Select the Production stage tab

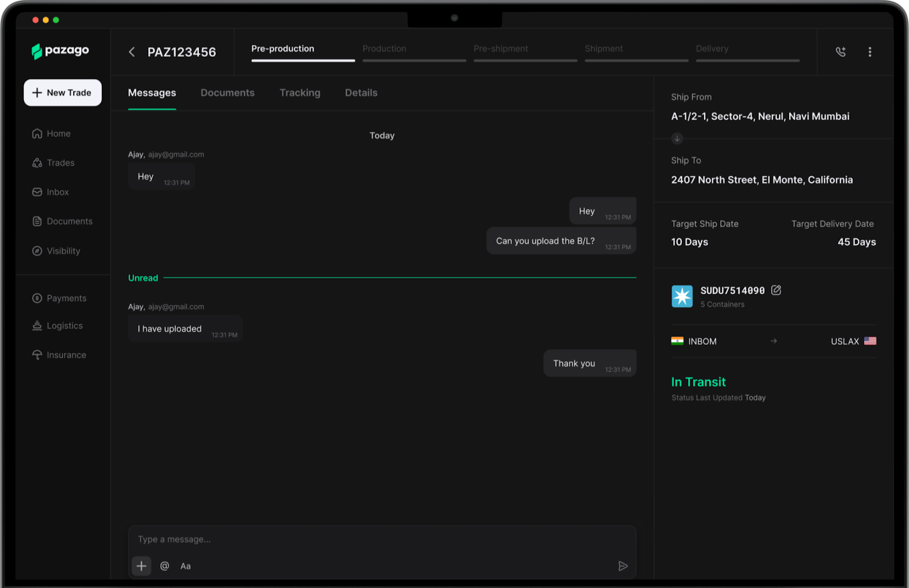click(x=385, y=49)
